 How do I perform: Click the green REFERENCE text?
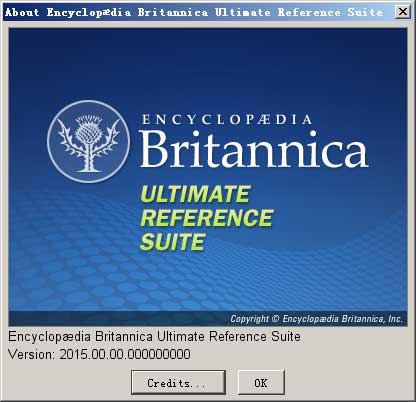click(x=207, y=218)
